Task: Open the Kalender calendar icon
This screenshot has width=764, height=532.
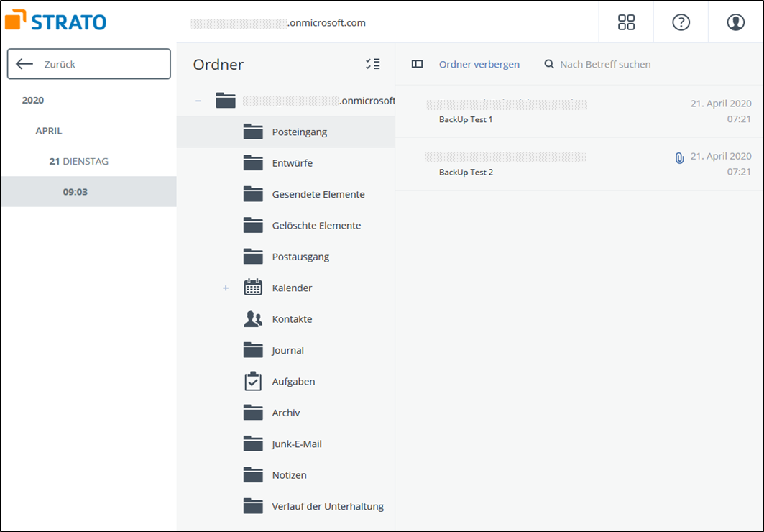Action: pos(252,287)
